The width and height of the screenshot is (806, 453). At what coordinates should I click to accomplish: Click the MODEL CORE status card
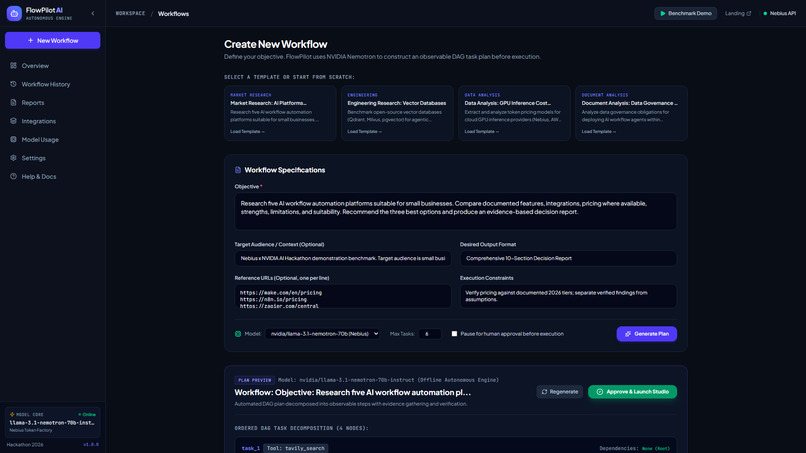click(52, 422)
